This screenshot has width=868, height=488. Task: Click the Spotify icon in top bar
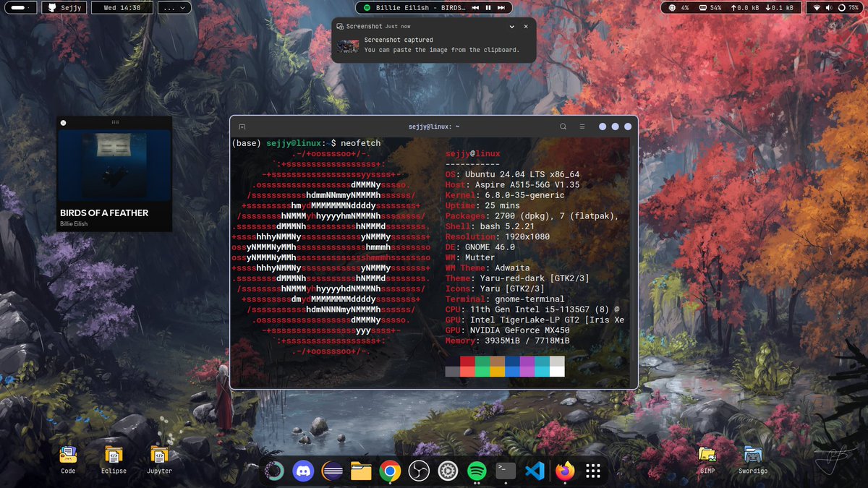[367, 8]
